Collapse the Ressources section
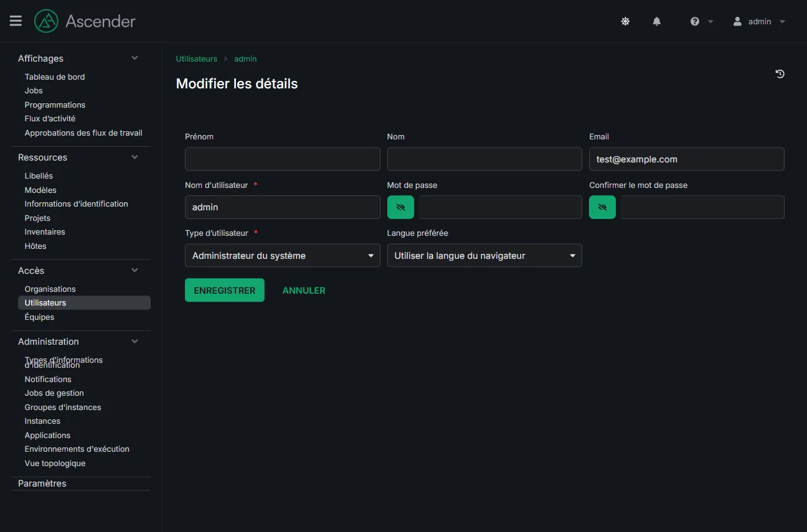The height and width of the screenshot is (532, 807). point(134,157)
